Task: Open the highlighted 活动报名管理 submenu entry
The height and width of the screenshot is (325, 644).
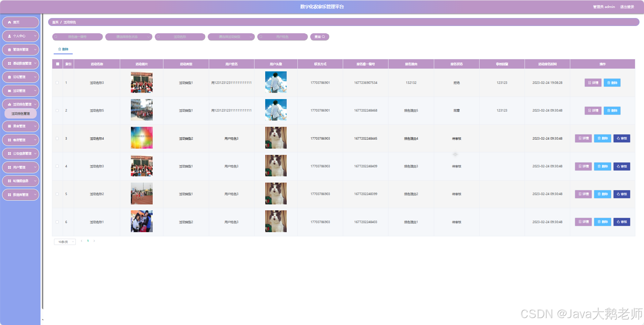Action: point(21,114)
